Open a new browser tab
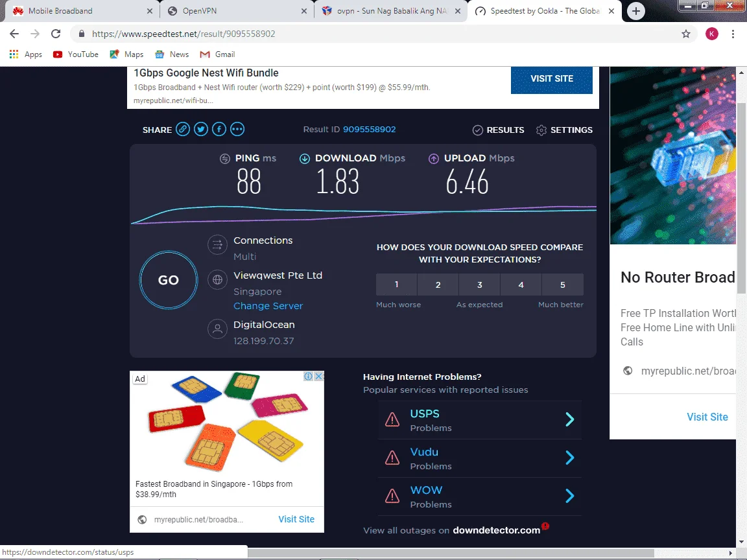747x560 pixels. (636, 11)
